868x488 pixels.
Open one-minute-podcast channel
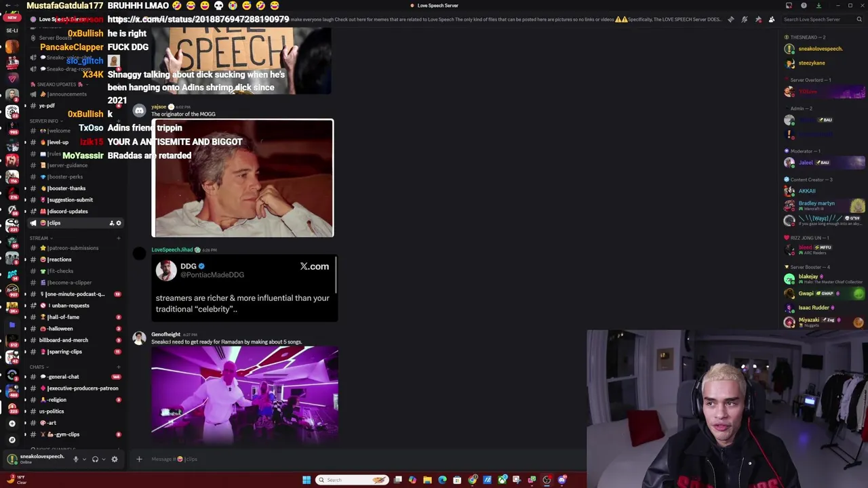[x=75, y=294]
